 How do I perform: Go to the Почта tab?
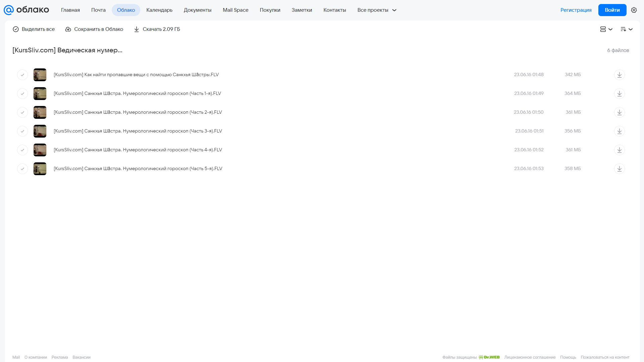tap(98, 10)
